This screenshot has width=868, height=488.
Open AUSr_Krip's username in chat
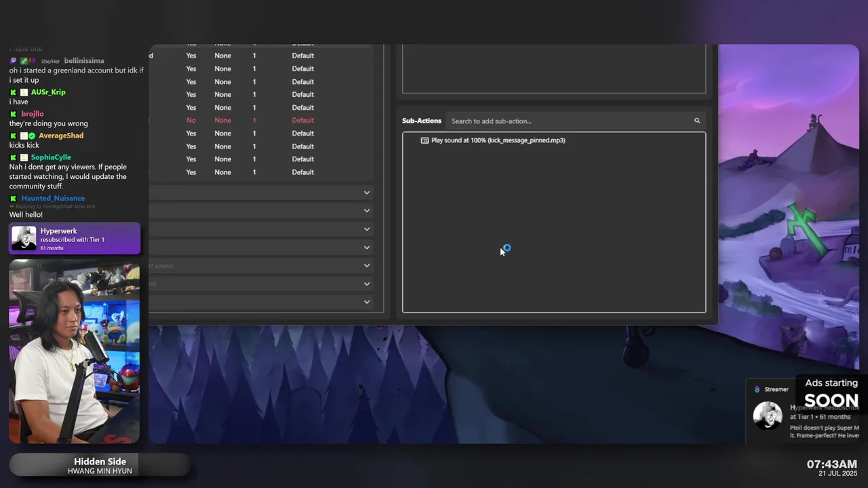click(48, 92)
